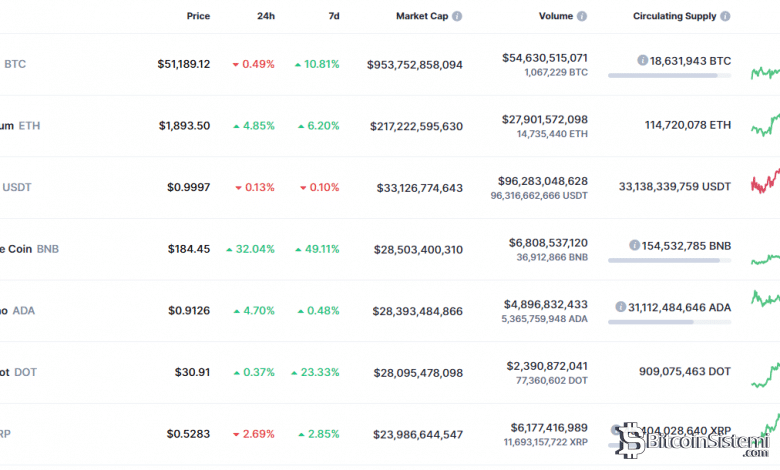
Task: Click the info icon before ADA circulating supply
Action: click(x=621, y=307)
